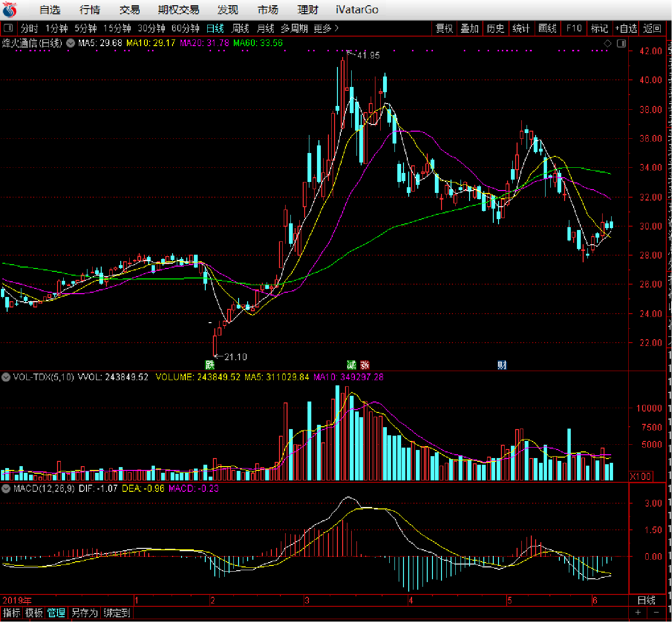Toggle the panel layout icon left of 分时
Image resolution: width=672 pixels, height=622 pixels.
(8, 29)
